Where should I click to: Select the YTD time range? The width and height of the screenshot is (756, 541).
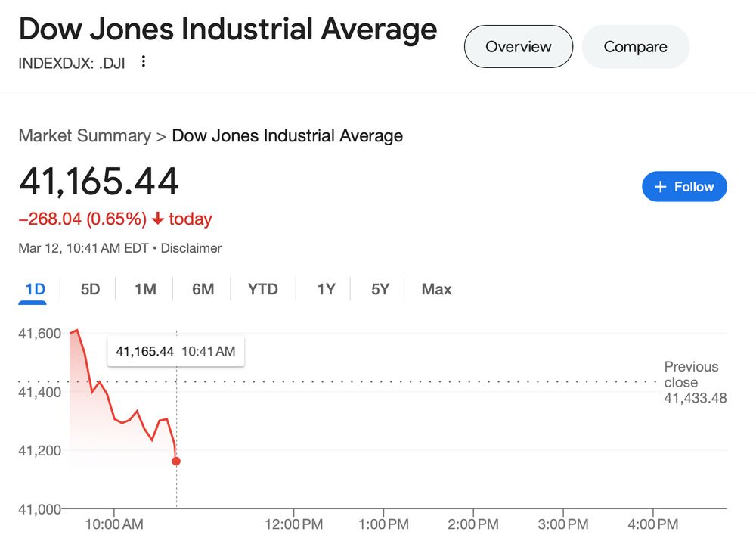tap(262, 289)
